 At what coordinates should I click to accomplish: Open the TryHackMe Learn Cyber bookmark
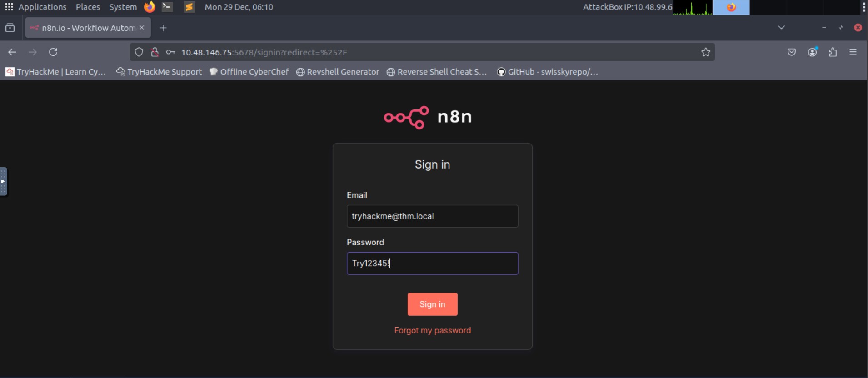click(x=55, y=72)
